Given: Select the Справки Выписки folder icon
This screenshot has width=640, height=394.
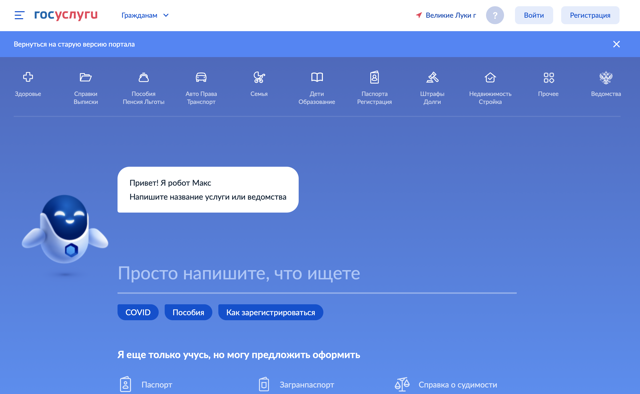Looking at the screenshot, I should [x=85, y=77].
